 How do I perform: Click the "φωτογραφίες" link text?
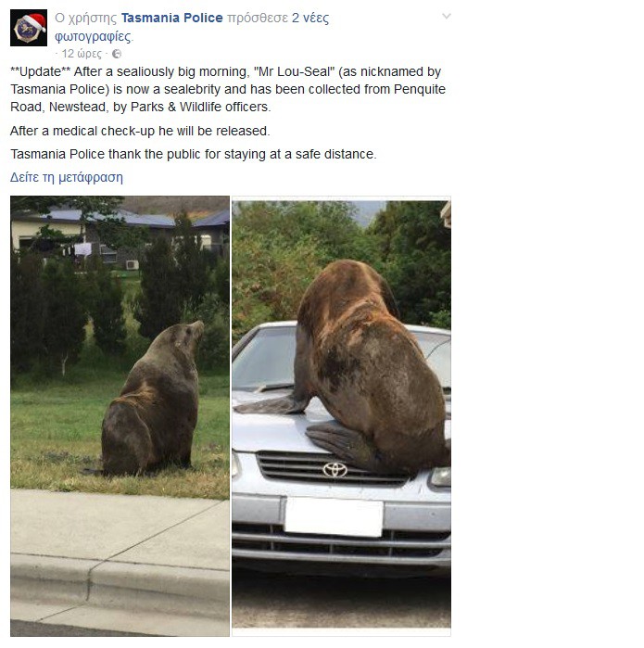(x=93, y=36)
